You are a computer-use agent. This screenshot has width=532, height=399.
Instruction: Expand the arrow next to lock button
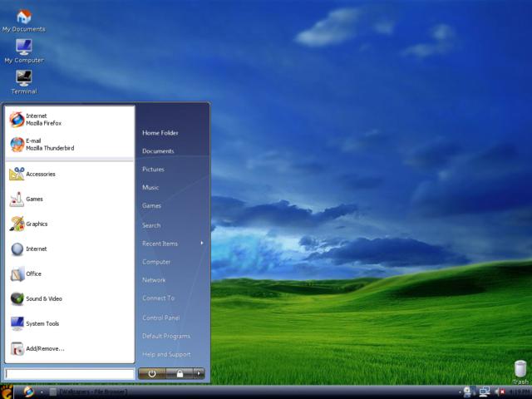(199, 373)
